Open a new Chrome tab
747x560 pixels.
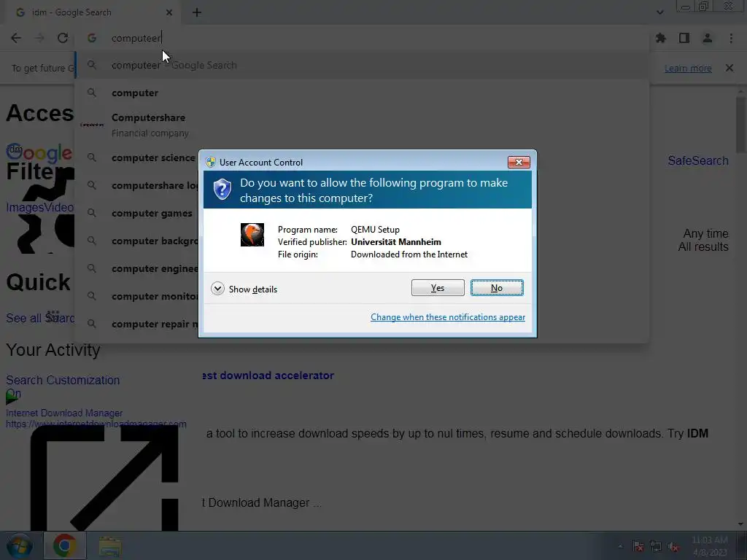tap(197, 12)
